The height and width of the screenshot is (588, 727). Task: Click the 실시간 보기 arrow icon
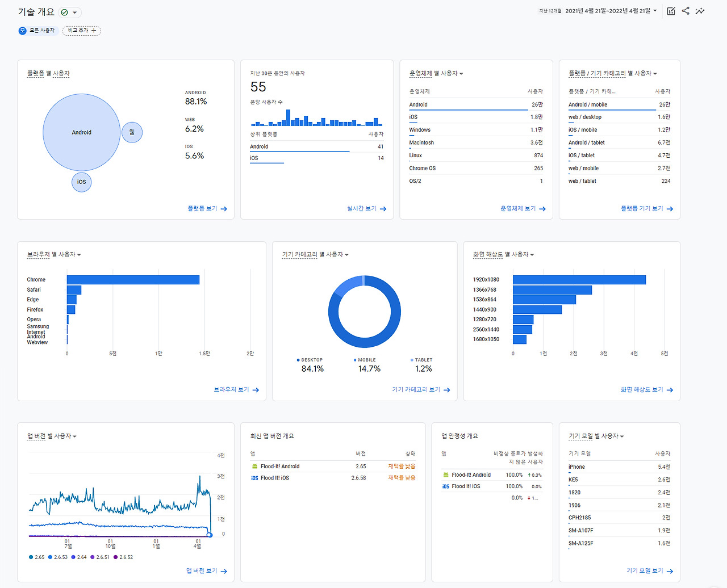pos(383,209)
